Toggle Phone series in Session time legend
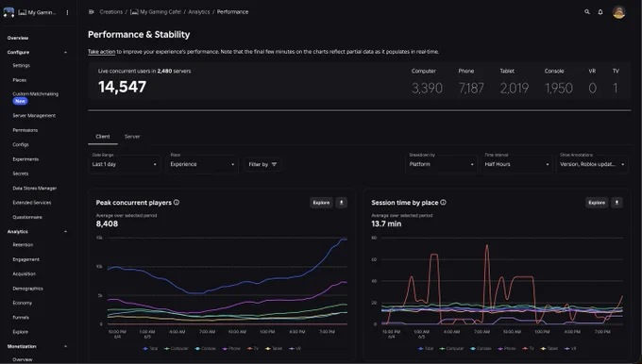Image resolution: width=642 pixels, height=364 pixels. 507,349
